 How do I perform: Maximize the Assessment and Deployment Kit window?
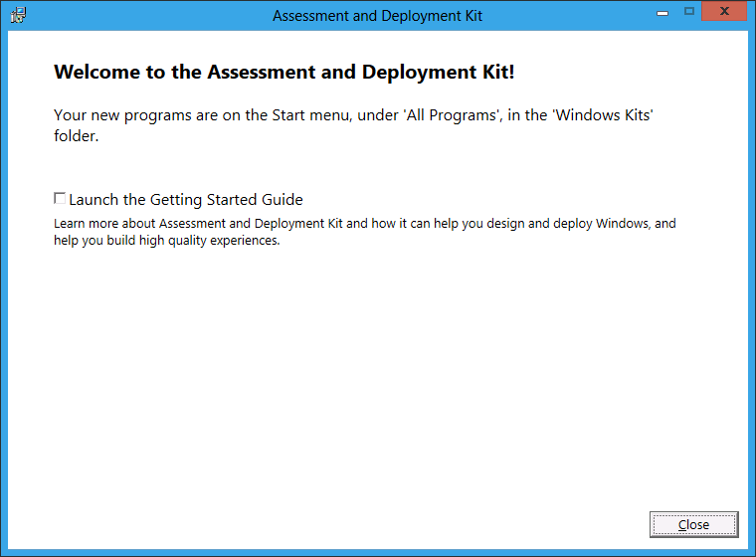tap(688, 12)
